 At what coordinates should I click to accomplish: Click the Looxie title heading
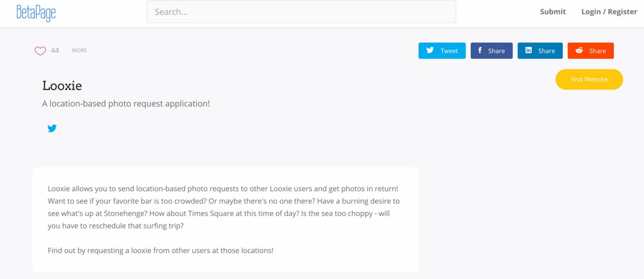pyautogui.click(x=62, y=86)
